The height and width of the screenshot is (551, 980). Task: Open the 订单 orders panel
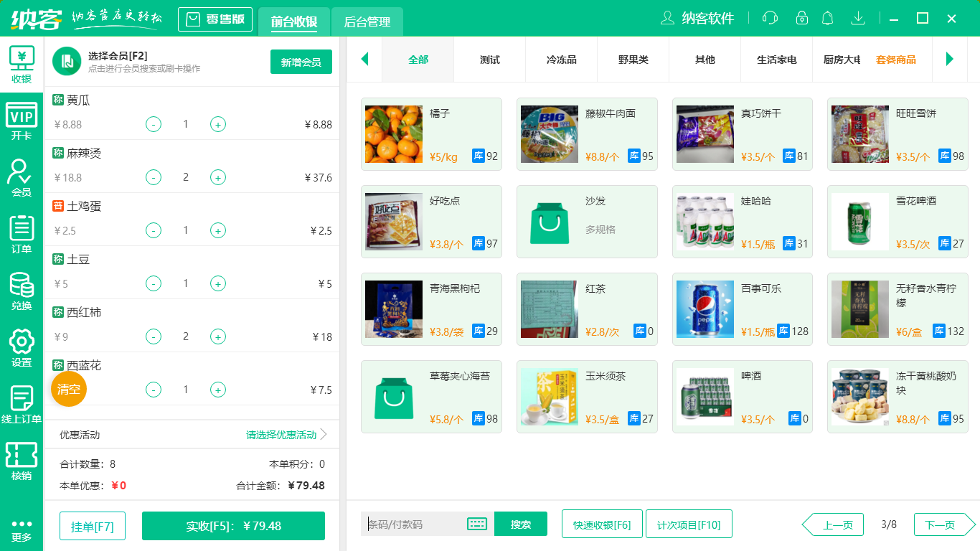point(22,235)
